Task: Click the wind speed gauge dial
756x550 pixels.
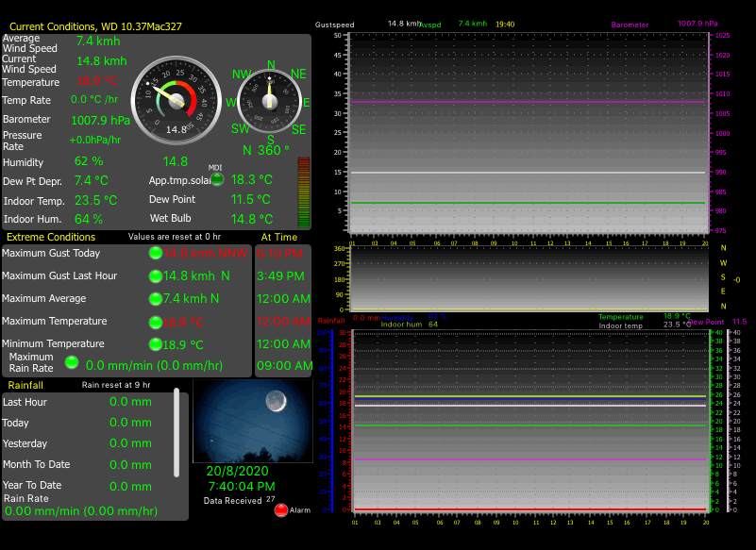Action: tap(176, 100)
